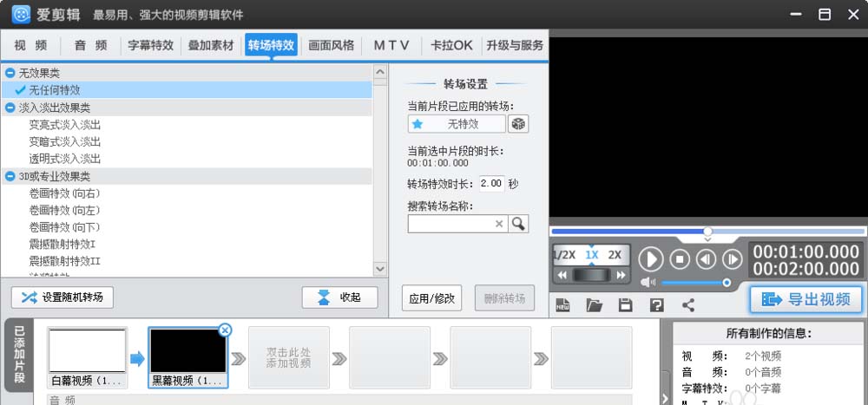This screenshot has height=405, width=868.
Task: Mute the preview volume speaker icon
Action: click(x=648, y=283)
